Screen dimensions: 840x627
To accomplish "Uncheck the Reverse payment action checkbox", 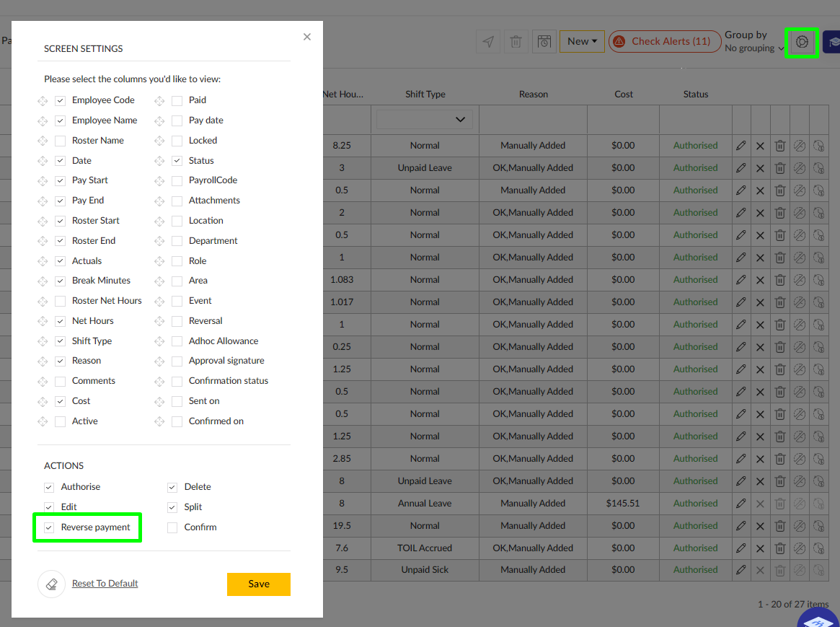I will coord(48,527).
